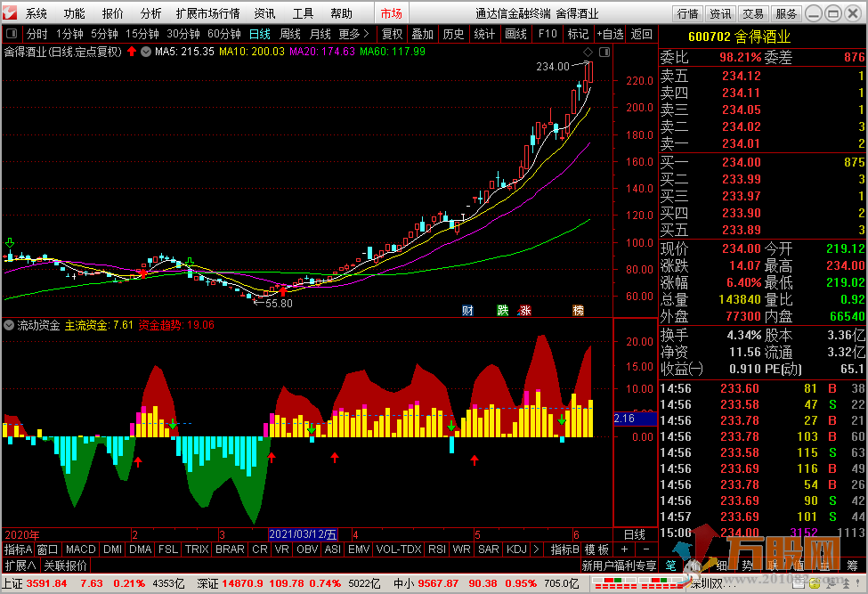Open the orange 榜 ranking marker icon
This screenshot has width=868, height=594.
pyautogui.click(x=578, y=310)
